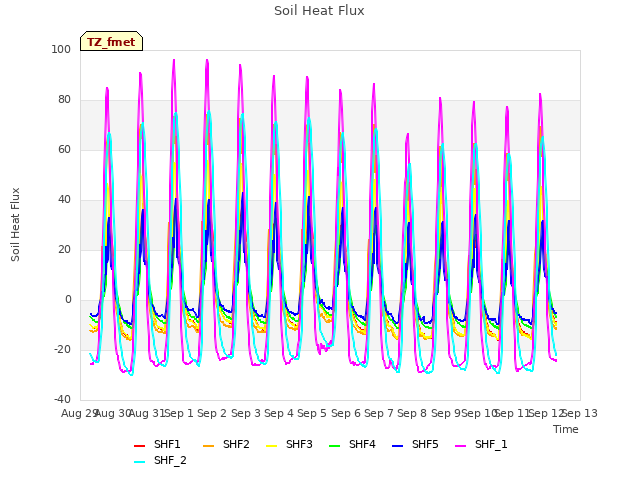Click the SHF2 orange legend marker
640x480 pixels.
208,446
